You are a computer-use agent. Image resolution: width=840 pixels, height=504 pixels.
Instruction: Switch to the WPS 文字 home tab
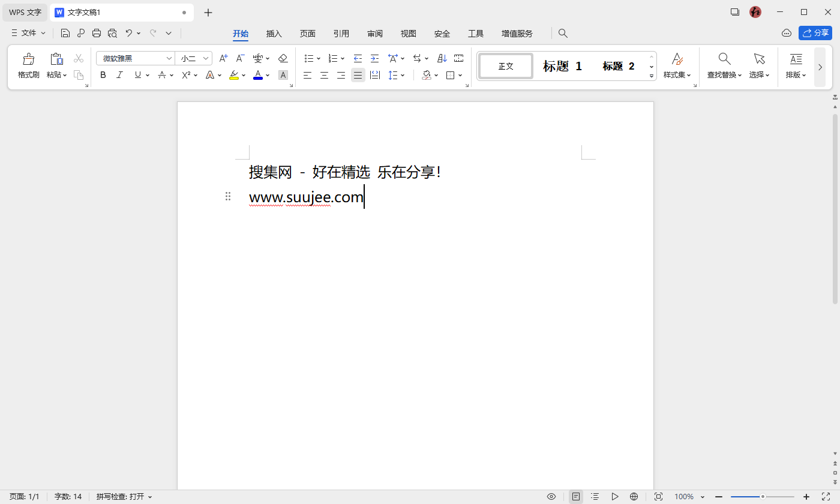pyautogui.click(x=25, y=12)
